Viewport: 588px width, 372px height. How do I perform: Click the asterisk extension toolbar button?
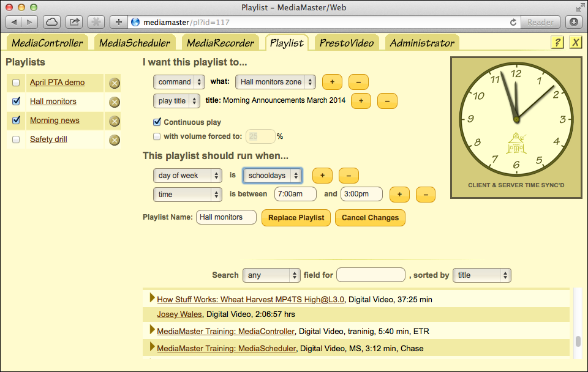(96, 22)
